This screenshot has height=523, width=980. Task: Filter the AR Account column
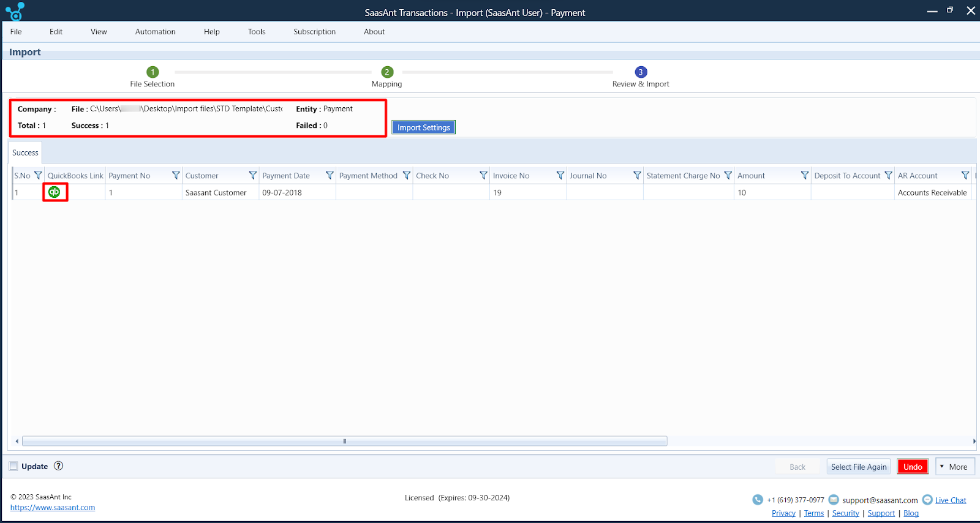click(965, 175)
